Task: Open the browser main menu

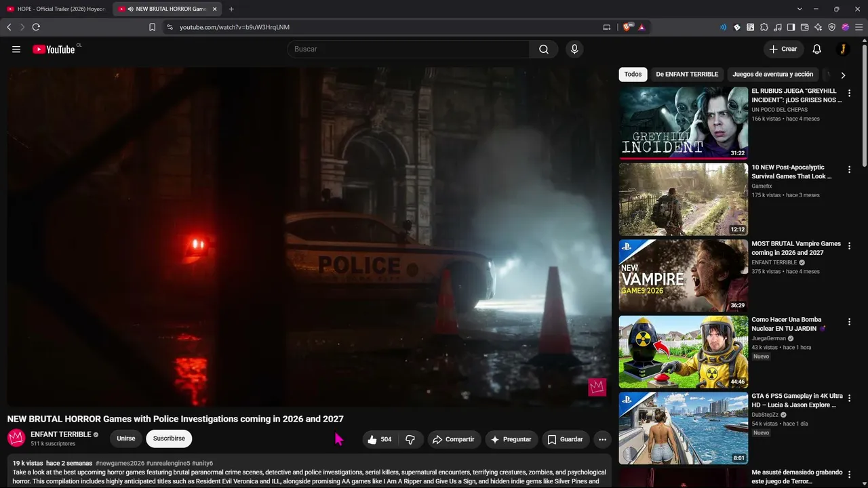Action: (x=859, y=27)
